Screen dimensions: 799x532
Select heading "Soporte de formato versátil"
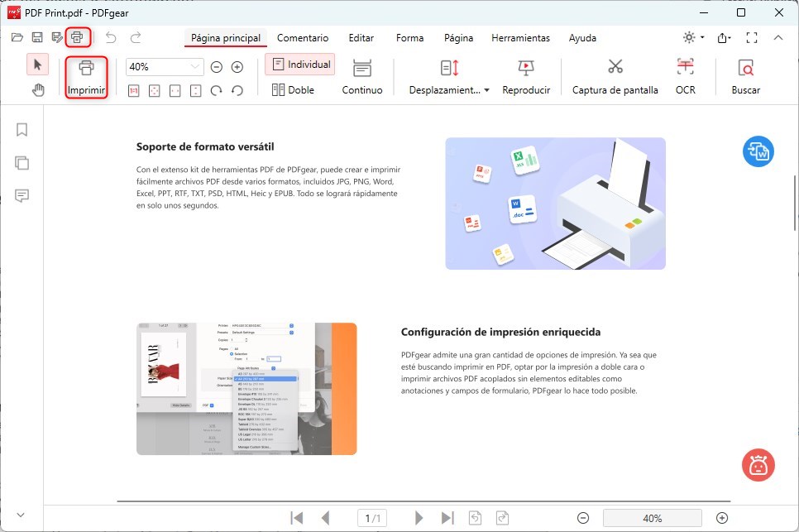click(x=205, y=146)
